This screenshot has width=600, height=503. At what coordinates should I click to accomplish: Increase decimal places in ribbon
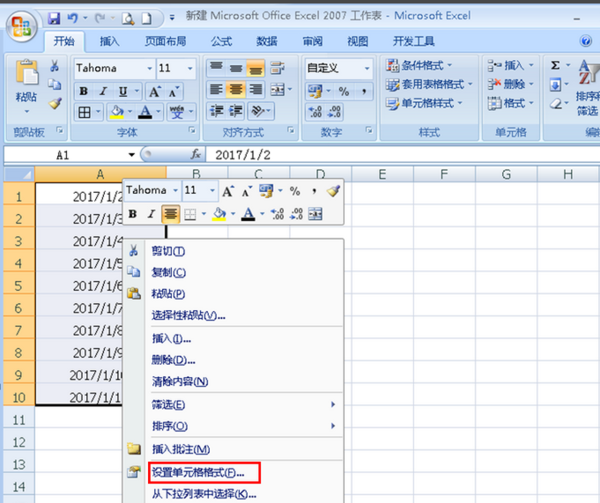[x=316, y=112]
